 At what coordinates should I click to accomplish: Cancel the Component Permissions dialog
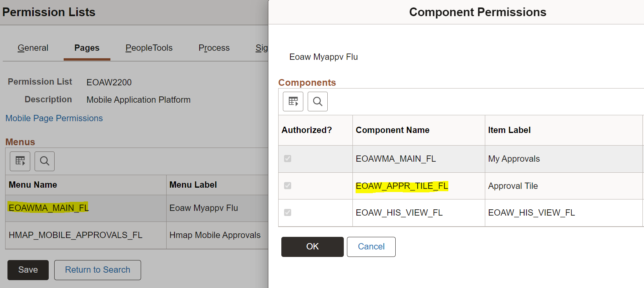371,247
